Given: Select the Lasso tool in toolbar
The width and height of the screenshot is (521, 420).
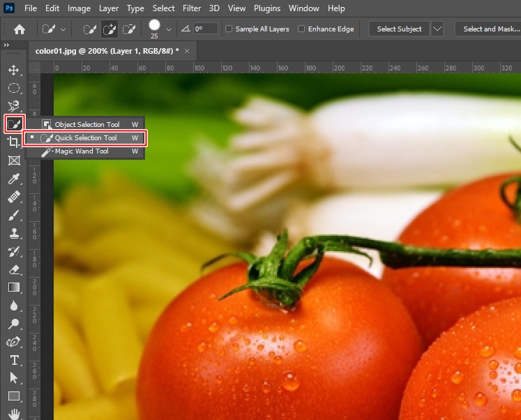Looking at the screenshot, I should [14, 106].
